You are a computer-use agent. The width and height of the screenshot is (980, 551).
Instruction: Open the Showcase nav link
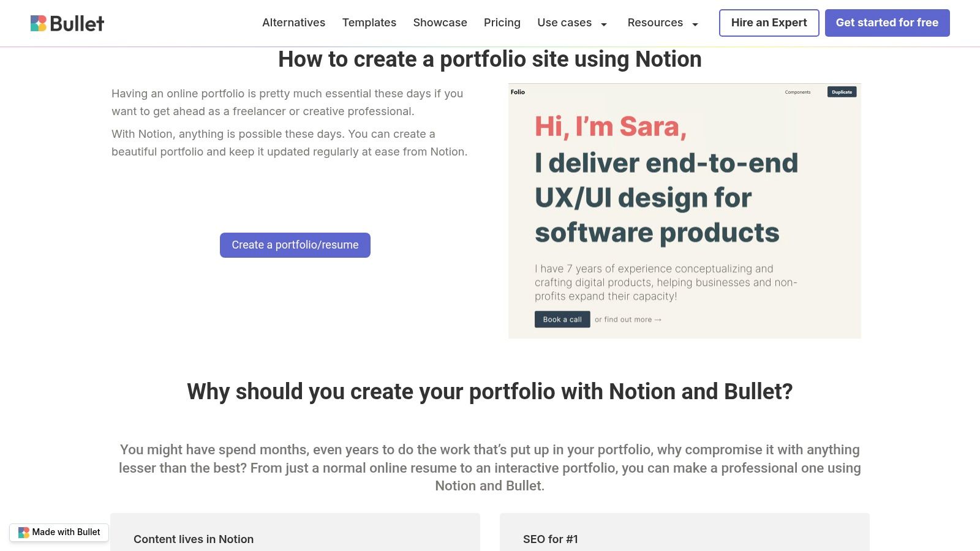click(x=440, y=23)
